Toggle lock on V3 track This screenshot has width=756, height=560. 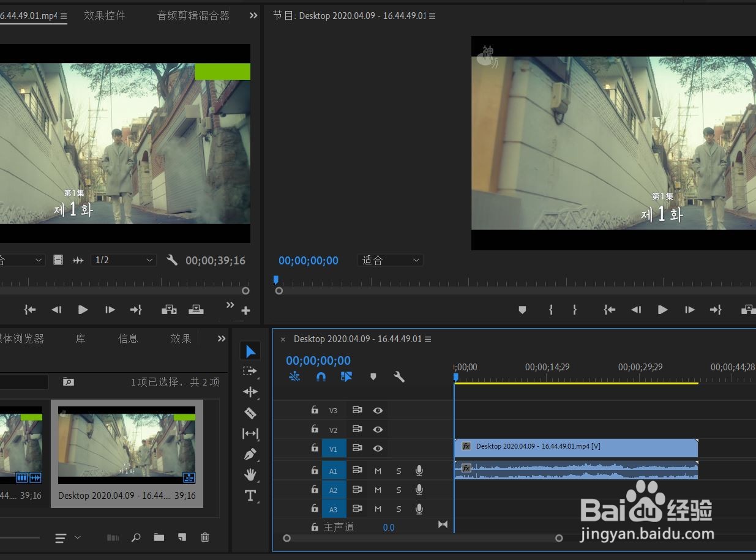pos(315,410)
